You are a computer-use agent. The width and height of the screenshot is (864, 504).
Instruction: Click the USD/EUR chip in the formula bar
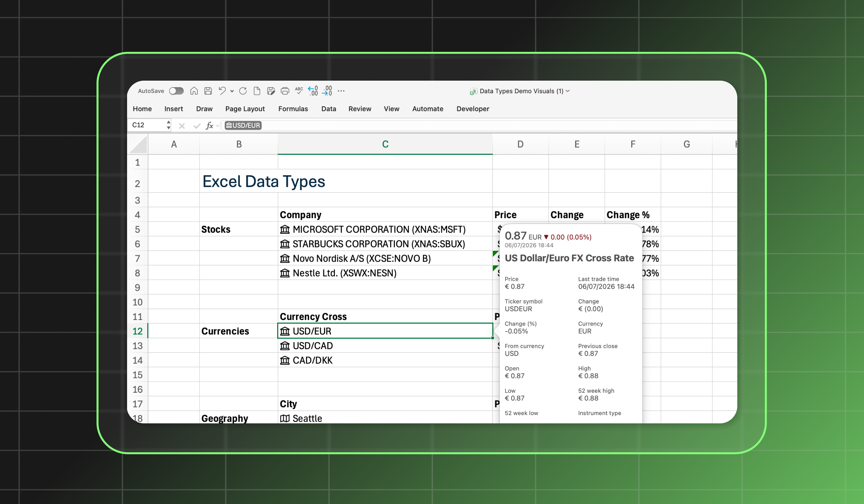[243, 125]
